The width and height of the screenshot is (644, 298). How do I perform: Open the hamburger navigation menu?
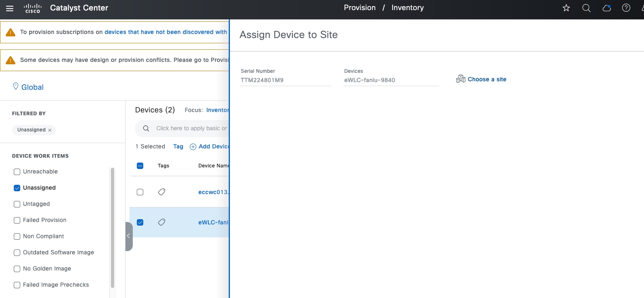(x=10, y=8)
